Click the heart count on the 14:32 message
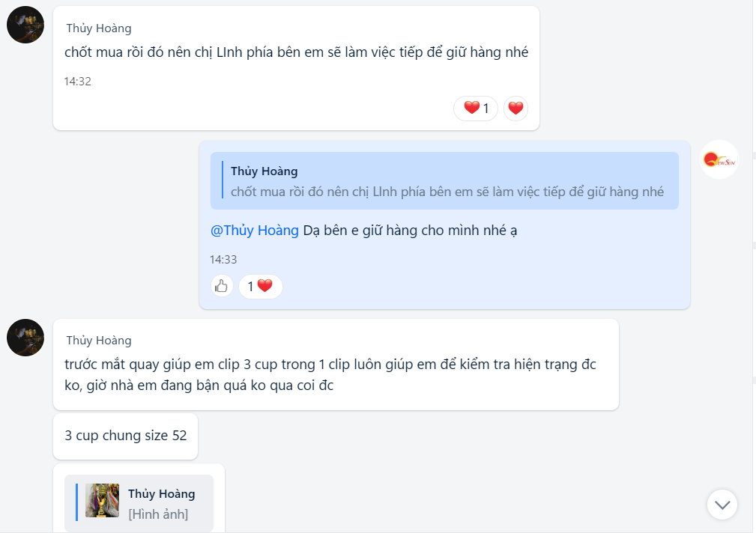The height and width of the screenshot is (533, 756). [x=476, y=109]
